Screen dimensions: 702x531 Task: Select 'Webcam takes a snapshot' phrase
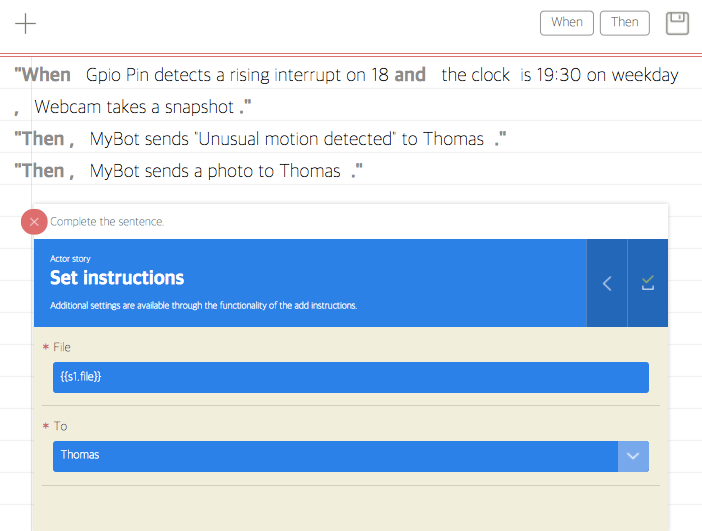tap(134, 107)
